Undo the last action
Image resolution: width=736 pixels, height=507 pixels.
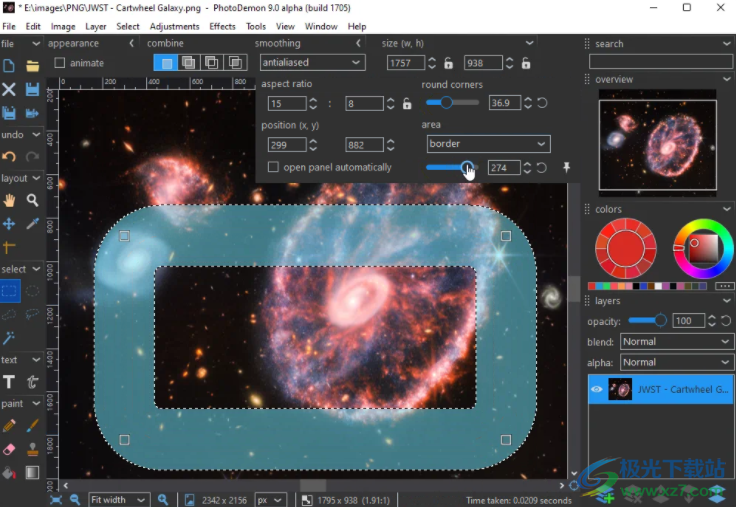click(9, 156)
